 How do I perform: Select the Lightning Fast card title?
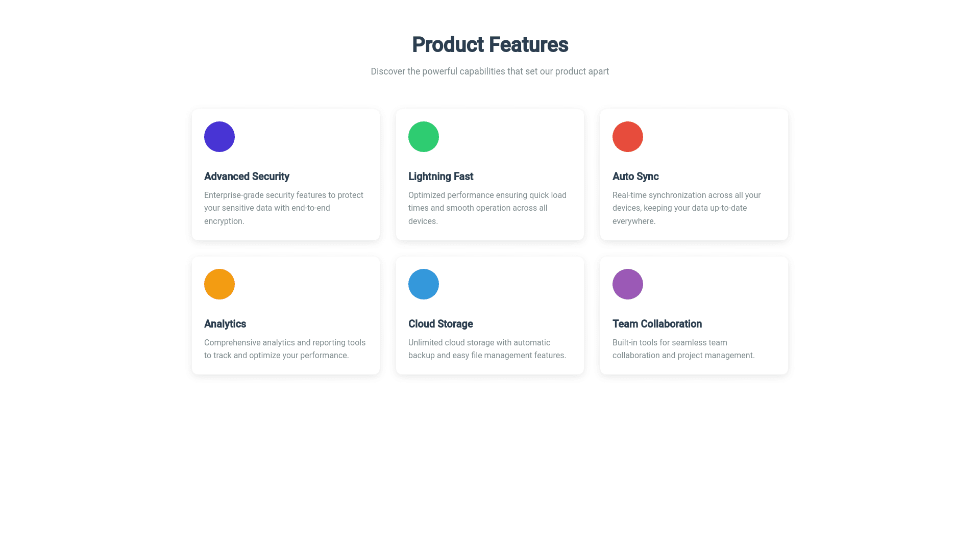(440, 177)
